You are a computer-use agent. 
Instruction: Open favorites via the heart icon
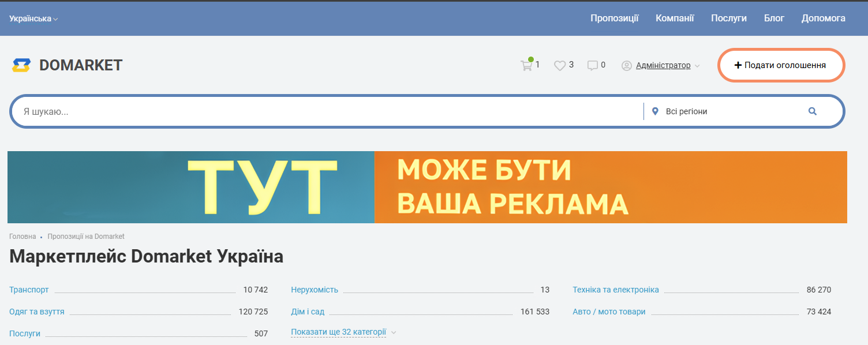click(559, 66)
